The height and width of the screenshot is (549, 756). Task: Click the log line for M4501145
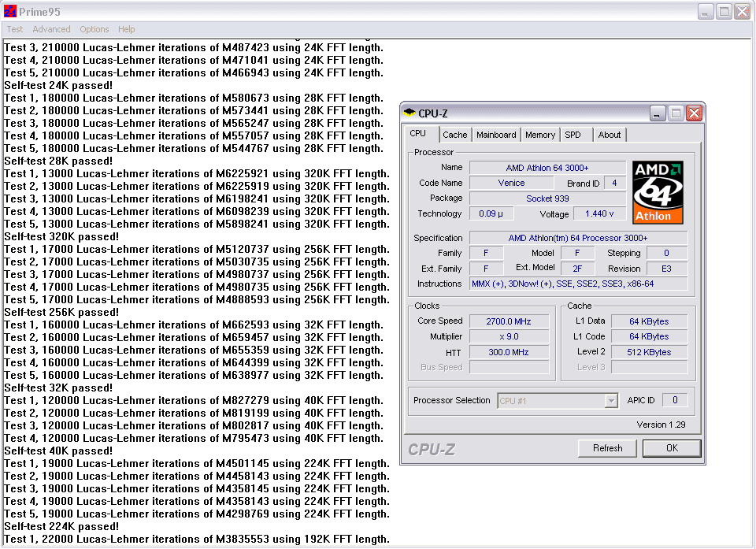point(197,464)
